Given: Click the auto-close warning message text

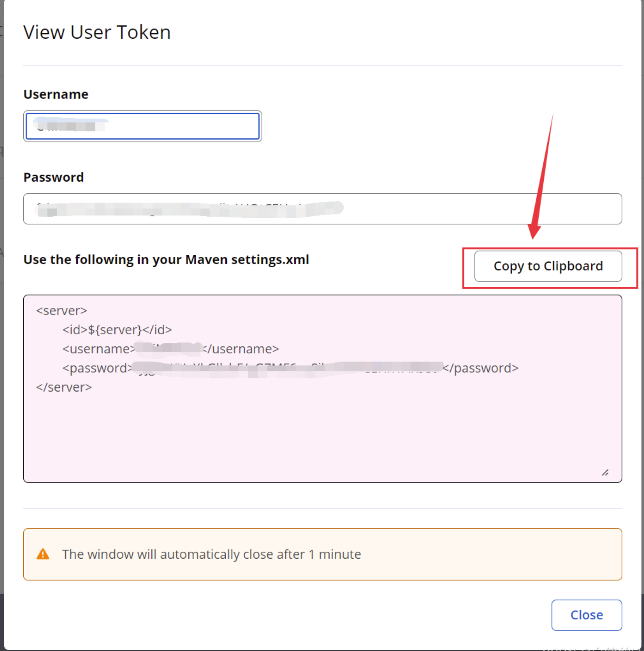Looking at the screenshot, I should click(x=212, y=554).
